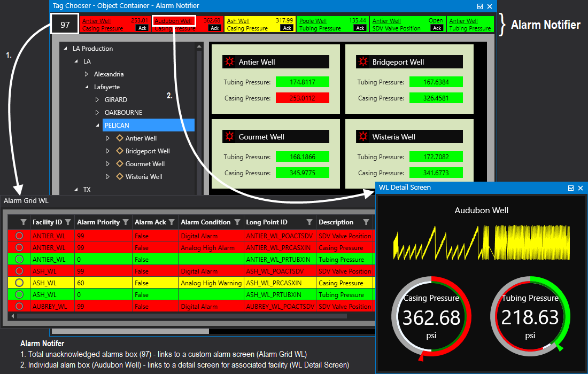Open filter for the Alarm Condition column
Screen dimensions: 588x374
click(x=237, y=222)
